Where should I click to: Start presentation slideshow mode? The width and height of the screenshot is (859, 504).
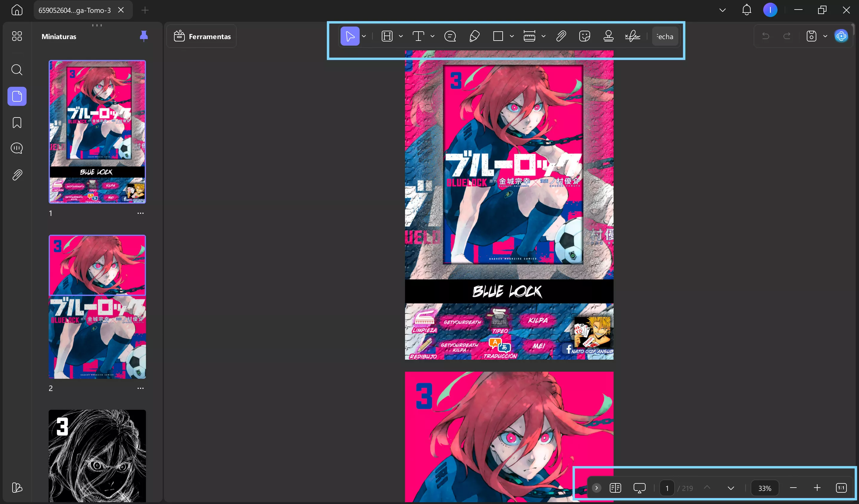click(x=639, y=488)
